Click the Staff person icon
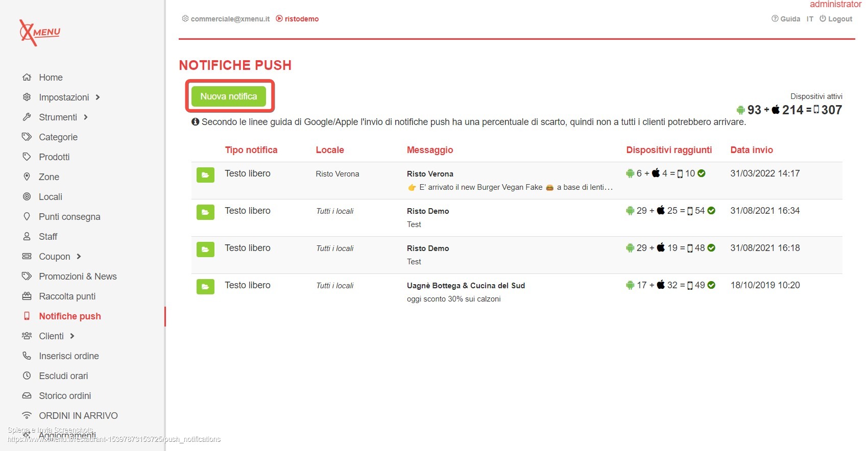868x451 pixels. pyautogui.click(x=27, y=237)
